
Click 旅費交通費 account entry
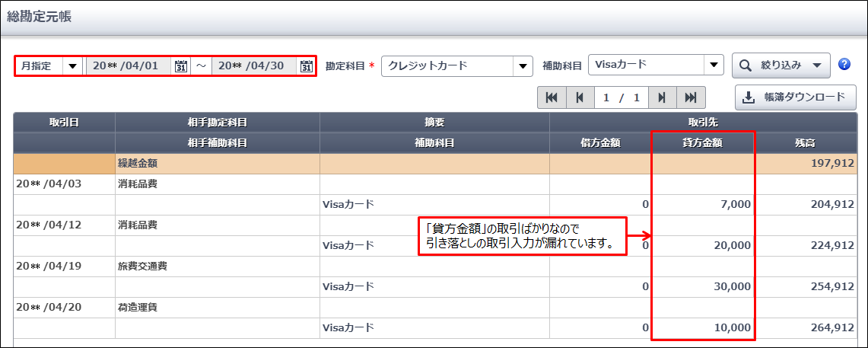click(142, 266)
